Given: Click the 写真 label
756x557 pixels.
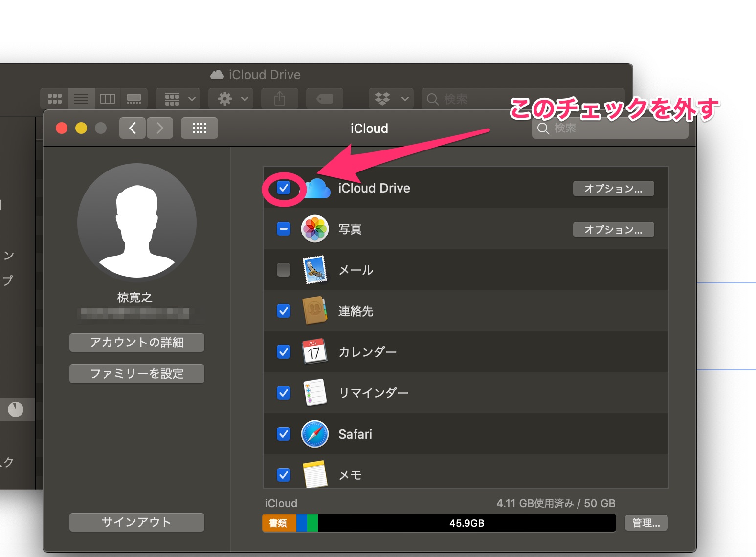Looking at the screenshot, I should pyautogui.click(x=350, y=229).
